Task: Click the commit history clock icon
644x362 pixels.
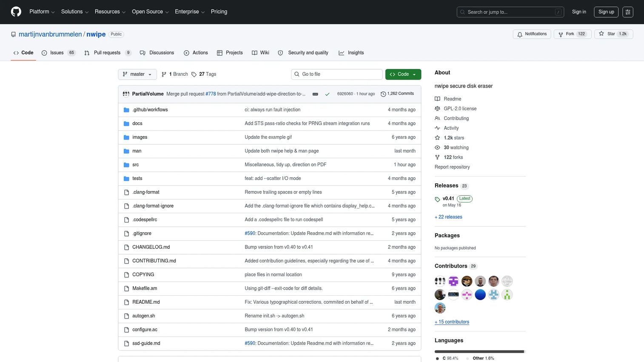Action: tap(383, 94)
